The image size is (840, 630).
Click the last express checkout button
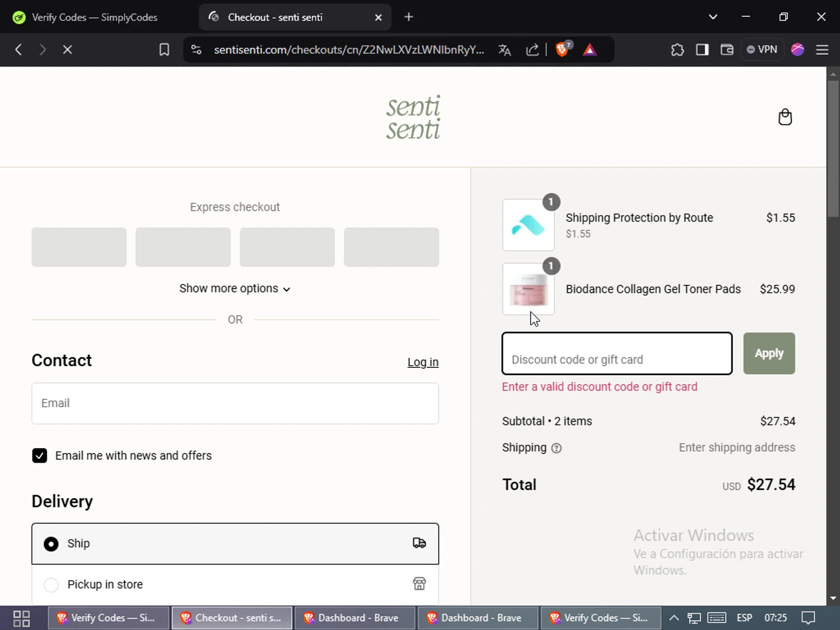coord(391,247)
